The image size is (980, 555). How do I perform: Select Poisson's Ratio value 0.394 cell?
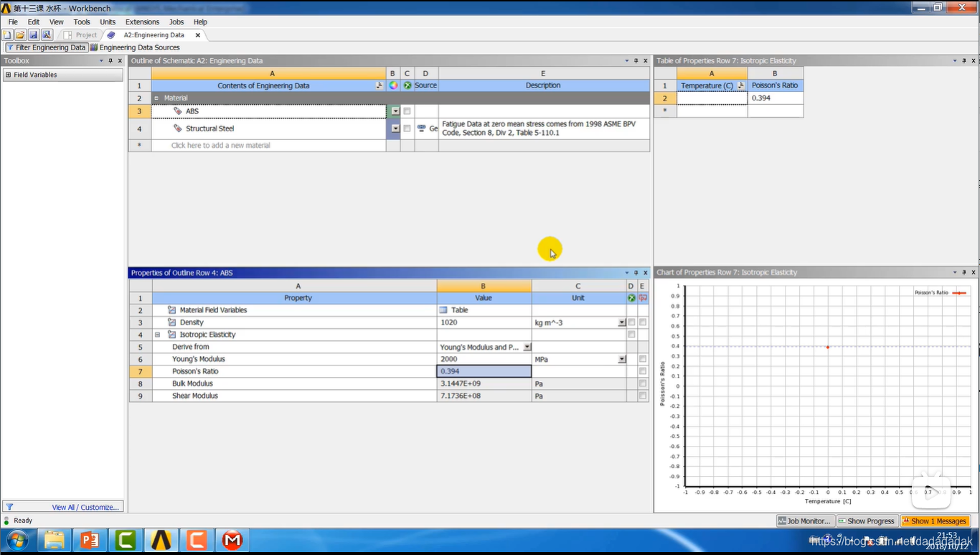pyautogui.click(x=484, y=371)
